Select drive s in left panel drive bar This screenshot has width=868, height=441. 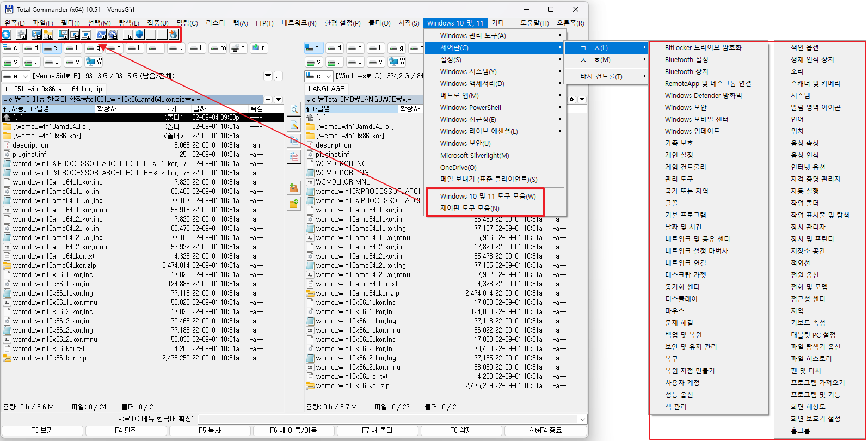[10, 62]
